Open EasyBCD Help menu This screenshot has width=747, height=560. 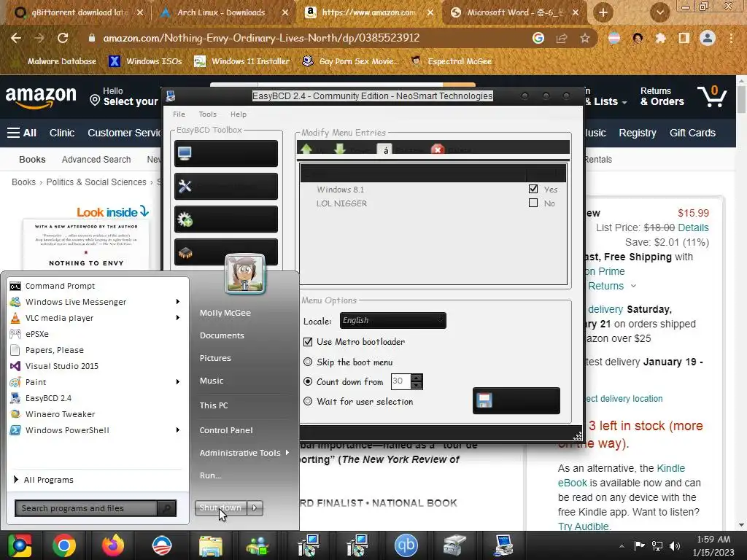tap(239, 114)
